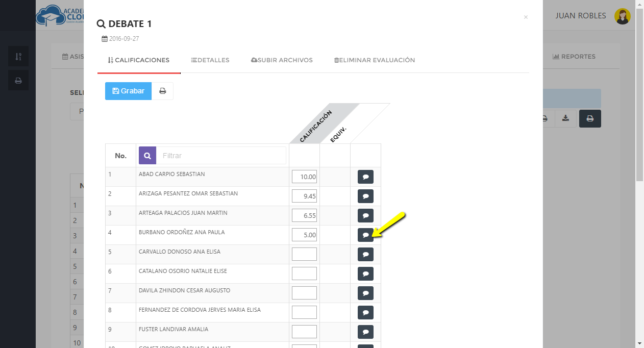Click the No. column header
The image size is (644, 348).
point(120,156)
